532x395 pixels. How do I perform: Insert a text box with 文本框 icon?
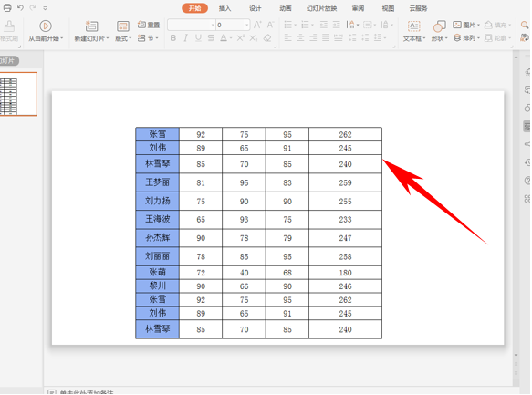point(413,26)
